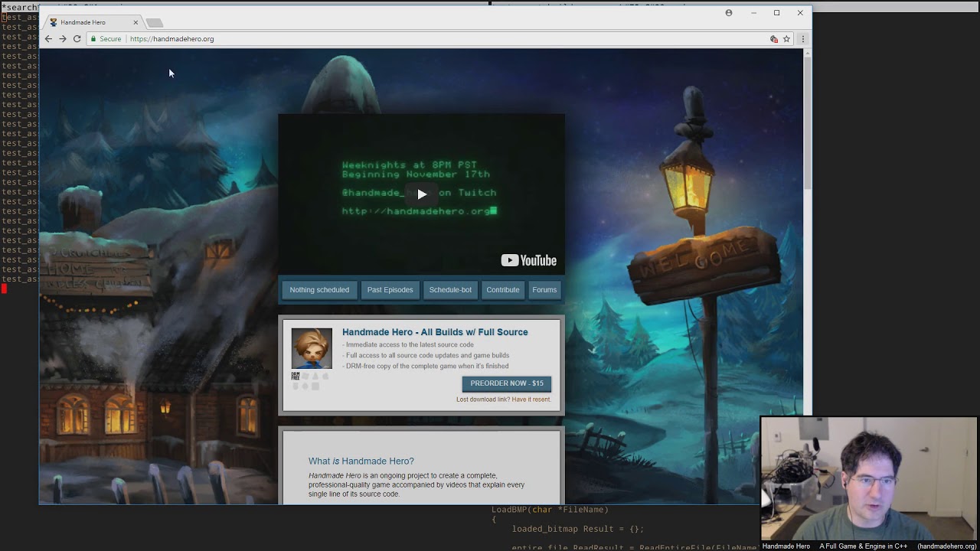Viewport: 980px width, 551px height.
Task: Click the extension icon beside the bookmark star
Action: click(773, 39)
